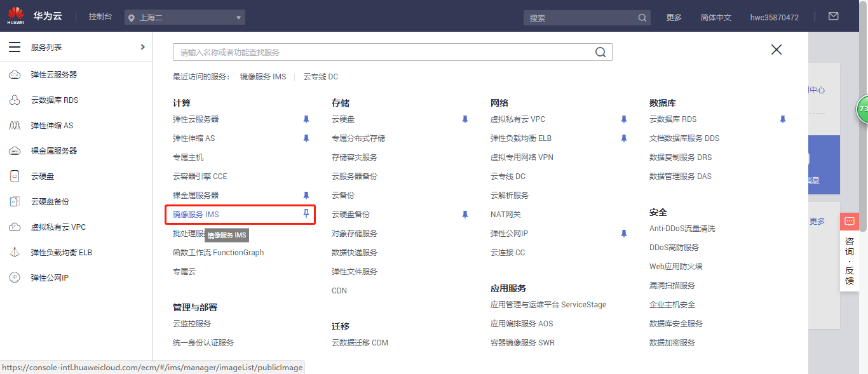
Task: Open 云容器引擎 CCE service
Action: pyautogui.click(x=200, y=177)
